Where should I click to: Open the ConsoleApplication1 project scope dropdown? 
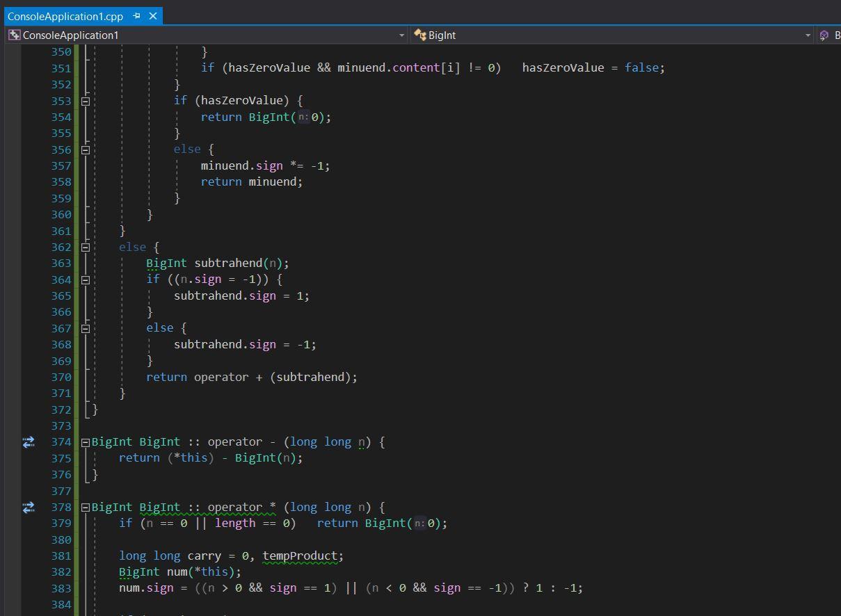(401, 35)
